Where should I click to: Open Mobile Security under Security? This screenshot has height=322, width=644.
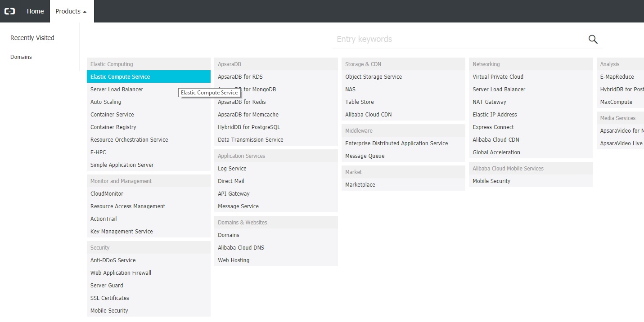(149, 310)
